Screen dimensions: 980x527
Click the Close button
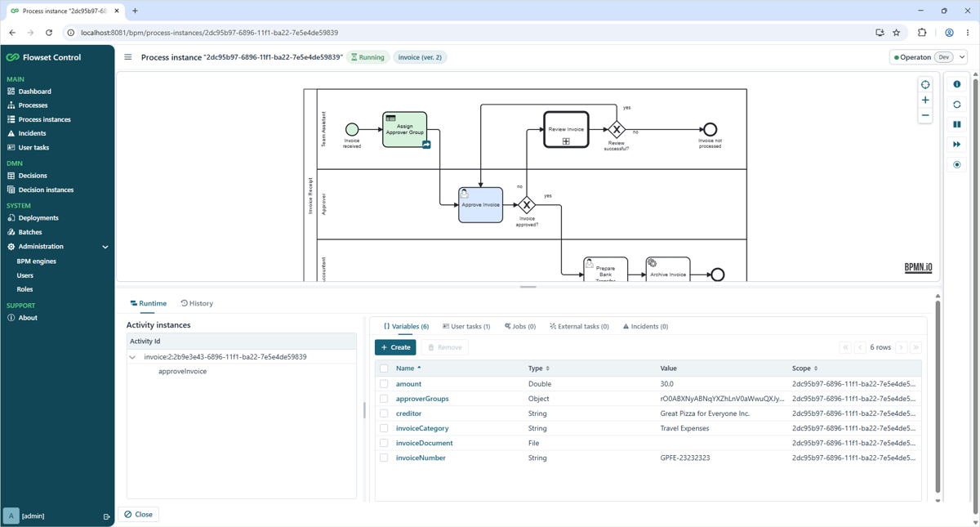139,515
